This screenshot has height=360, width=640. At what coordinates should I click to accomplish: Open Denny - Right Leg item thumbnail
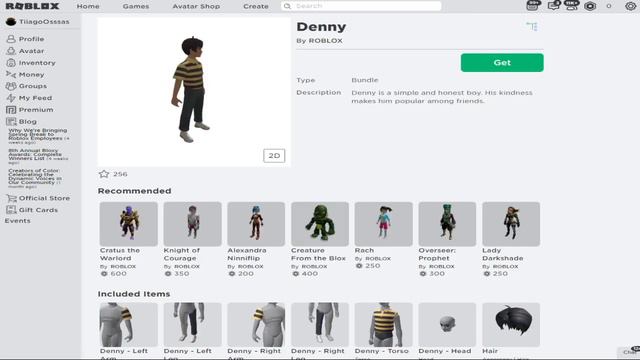click(x=320, y=324)
